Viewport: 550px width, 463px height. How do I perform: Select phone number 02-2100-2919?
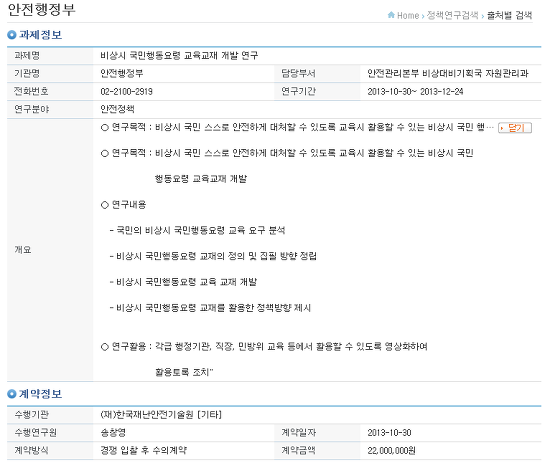pyautogui.click(x=126, y=92)
